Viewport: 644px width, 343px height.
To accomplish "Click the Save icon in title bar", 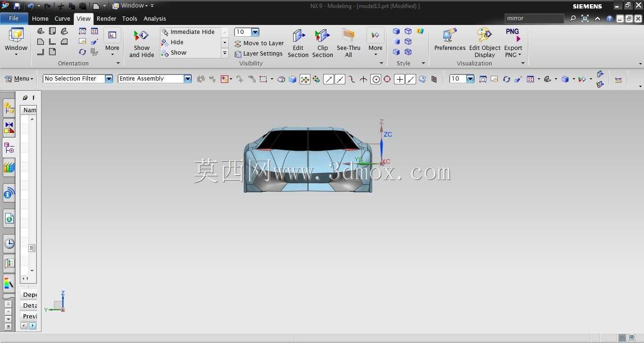I will (x=17, y=6).
